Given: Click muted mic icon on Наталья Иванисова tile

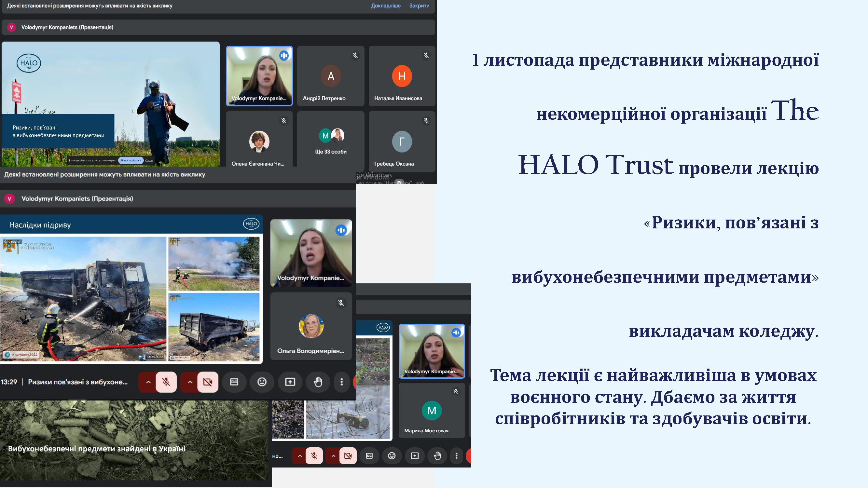Looking at the screenshot, I should pyautogui.click(x=426, y=55).
